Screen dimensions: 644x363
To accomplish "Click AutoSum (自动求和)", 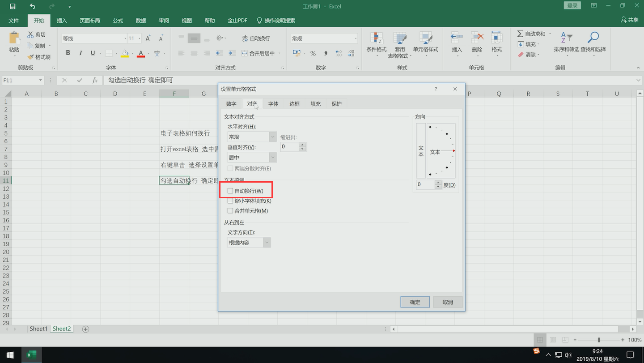I will (x=531, y=34).
